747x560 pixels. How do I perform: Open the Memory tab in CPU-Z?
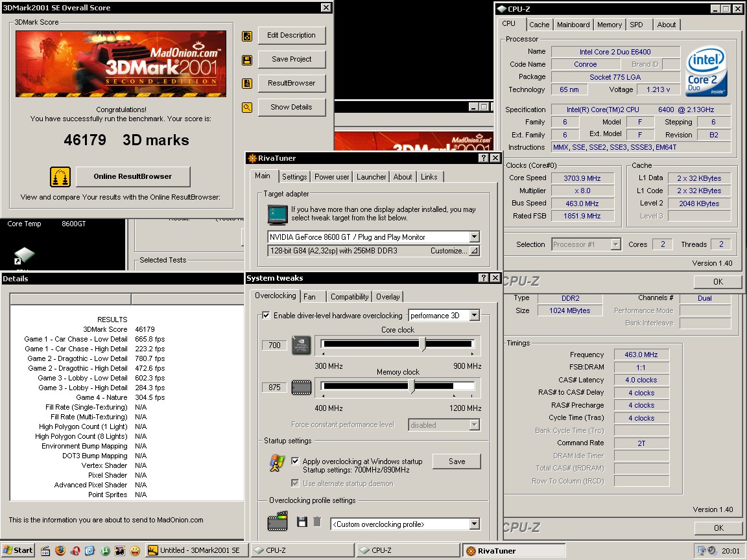point(610,25)
